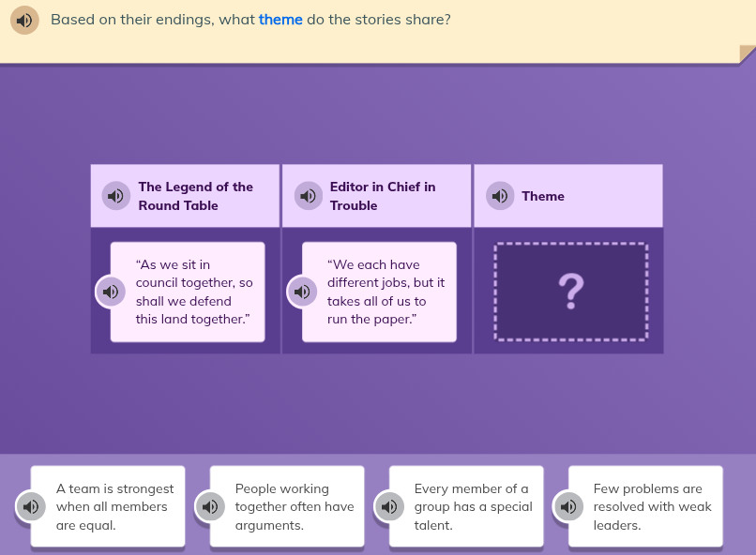
Task: Play audio for the Round Table quote
Action: 111,292
